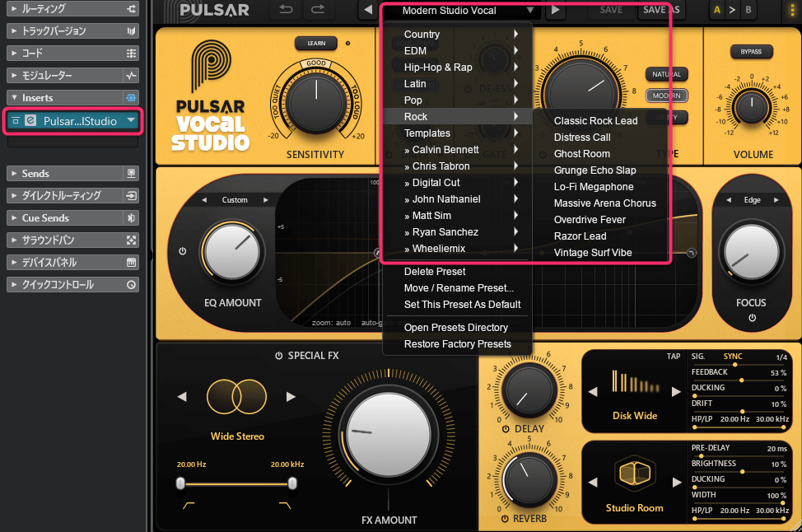This screenshot has width=802, height=532.
Task: Click the routing icon in ルーティング row
Action: [132, 9]
